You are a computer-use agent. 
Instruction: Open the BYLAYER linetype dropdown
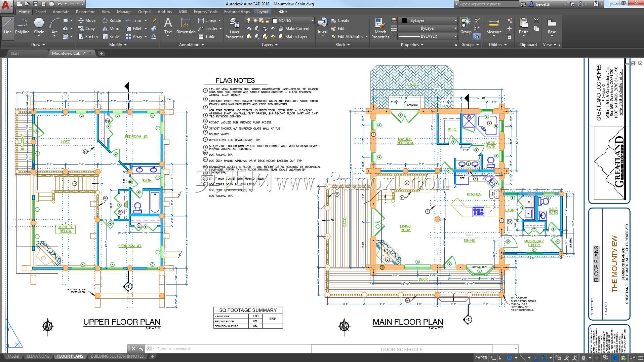(x=428, y=36)
